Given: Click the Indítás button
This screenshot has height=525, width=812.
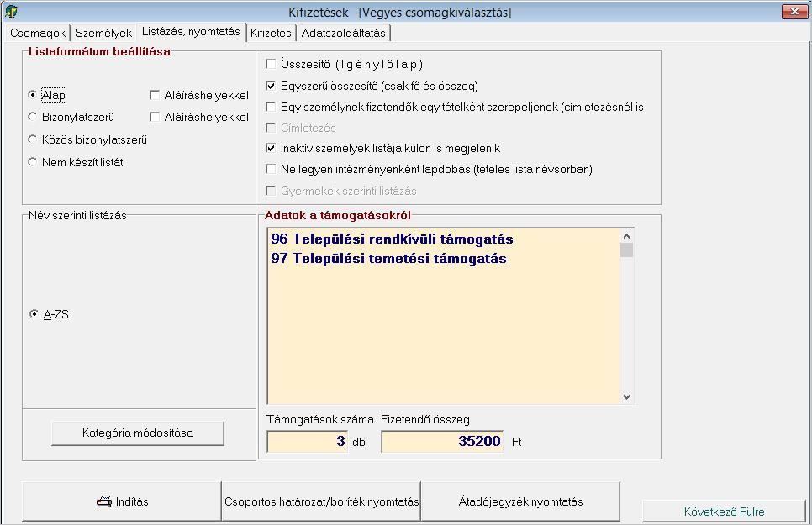Looking at the screenshot, I should (x=122, y=501).
